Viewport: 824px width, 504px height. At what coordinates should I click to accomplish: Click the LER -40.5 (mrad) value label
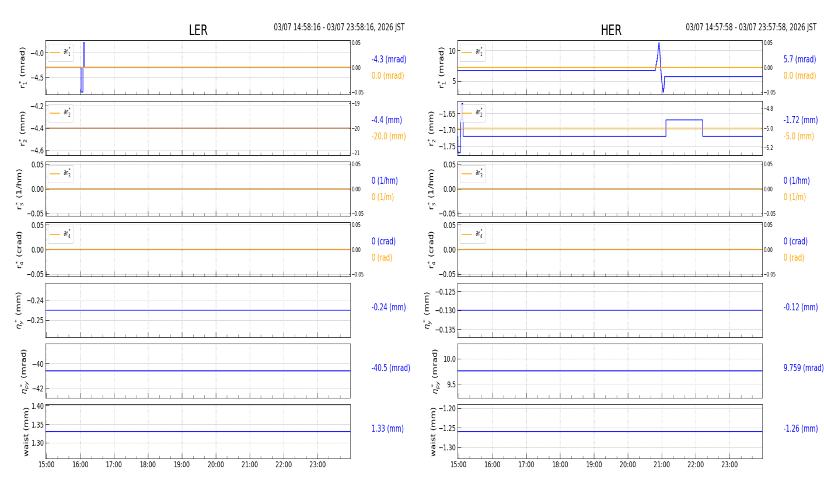tap(390, 368)
